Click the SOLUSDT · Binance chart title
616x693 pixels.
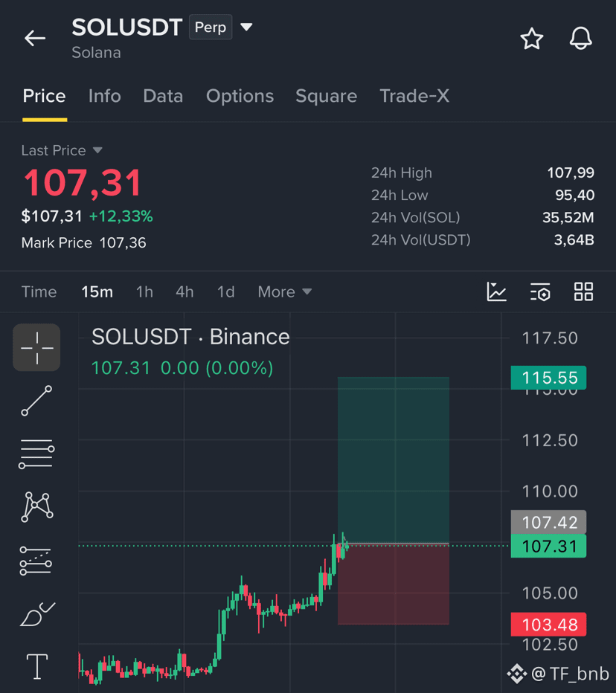pyautogui.click(x=190, y=337)
